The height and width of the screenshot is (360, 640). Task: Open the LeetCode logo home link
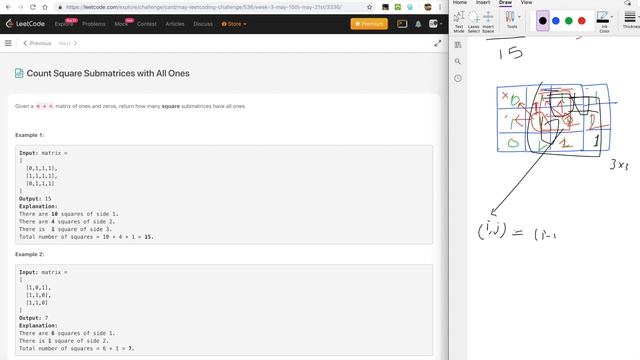[x=25, y=24]
